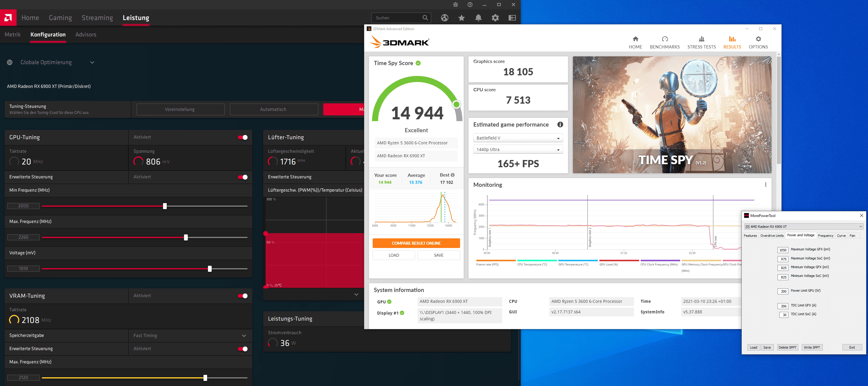Open notifications bell icon
Viewport: 868px width, 386px height.
click(x=478, y=18)
